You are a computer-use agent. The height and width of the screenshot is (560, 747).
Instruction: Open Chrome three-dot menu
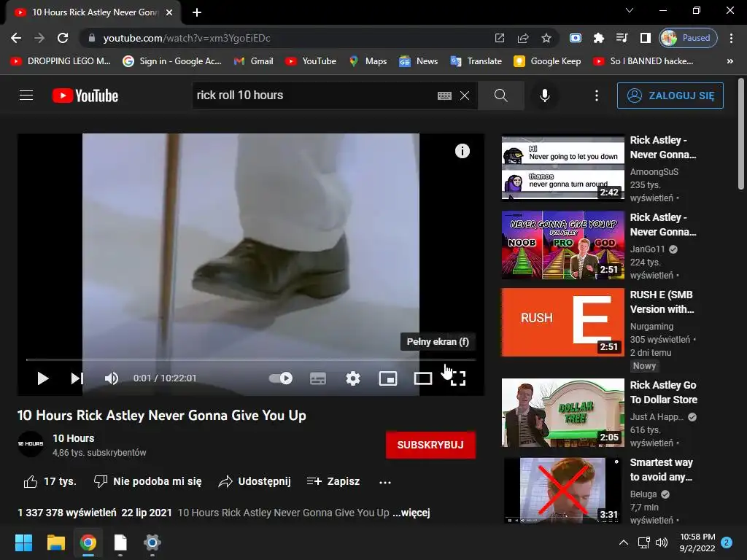point(731,38)
